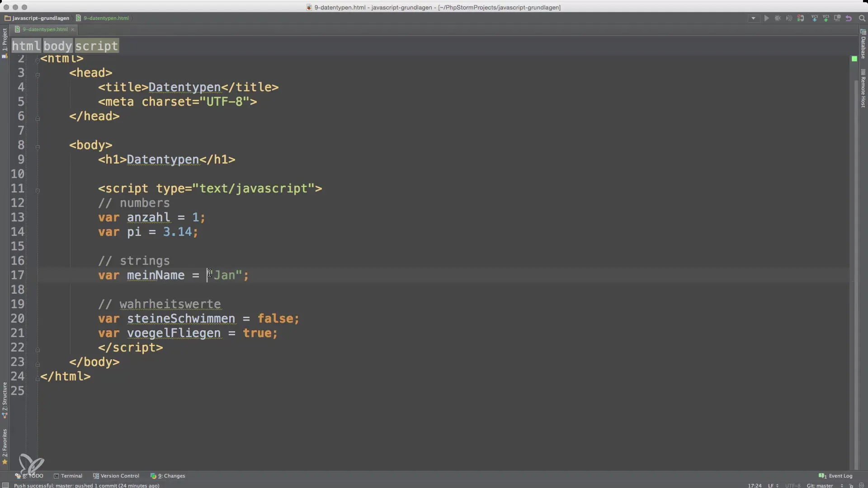Click the value 3.14 on line 14
Viewport: 868px width, 488px height.
178,232
